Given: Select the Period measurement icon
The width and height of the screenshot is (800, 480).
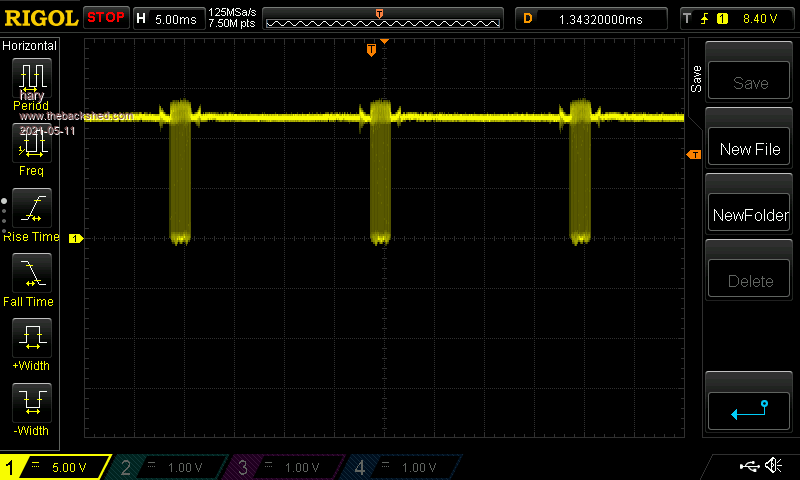Looking at the screenshot, I should tap(31, 80).
